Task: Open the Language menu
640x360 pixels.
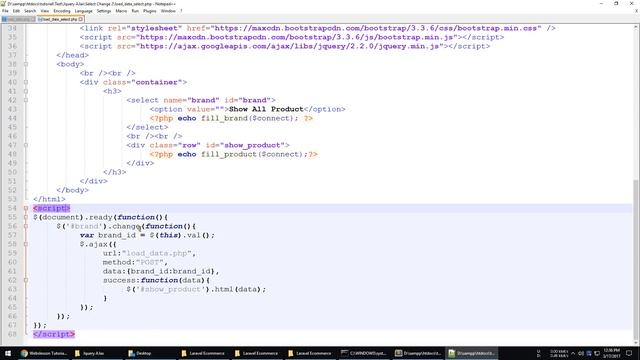Action: click(x=83, y=11)
